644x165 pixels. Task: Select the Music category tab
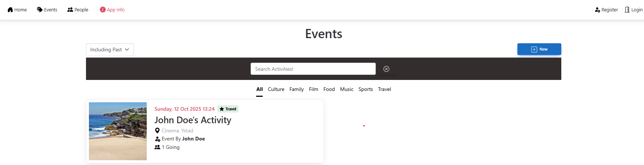(347, 89)
